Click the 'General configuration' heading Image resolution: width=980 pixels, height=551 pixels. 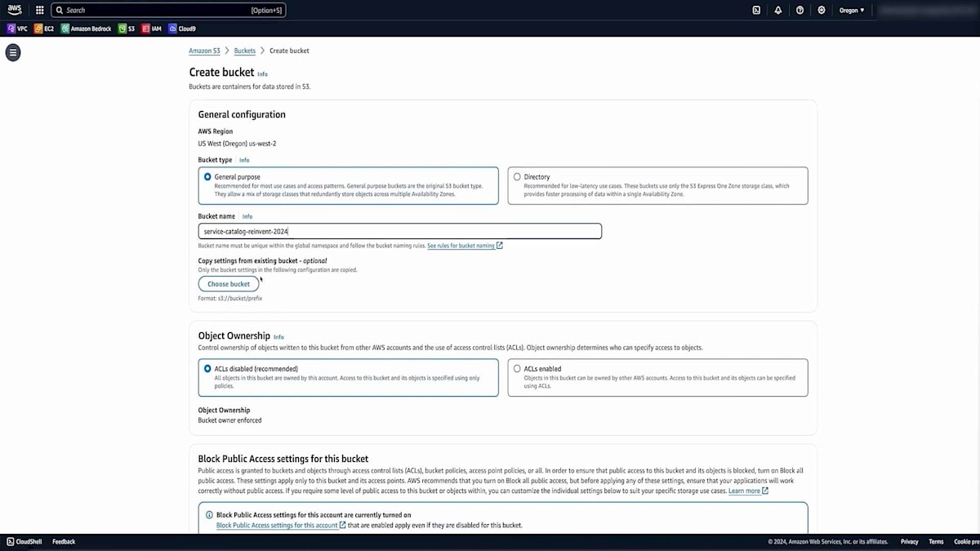coord(242,114)
